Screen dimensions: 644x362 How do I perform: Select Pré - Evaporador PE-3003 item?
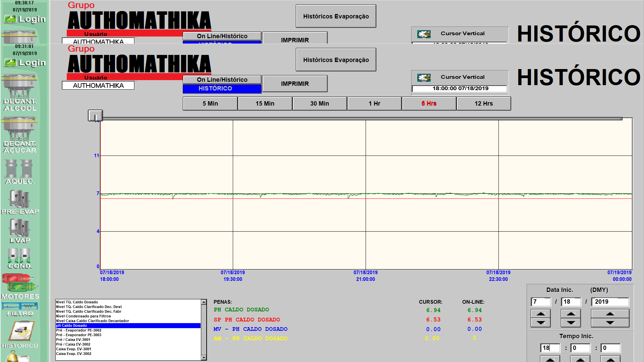128,335
